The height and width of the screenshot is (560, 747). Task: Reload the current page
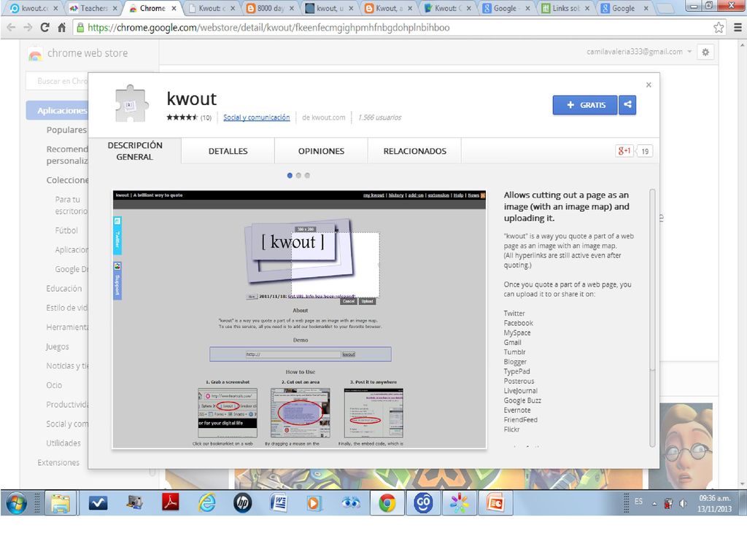point(44,28)
